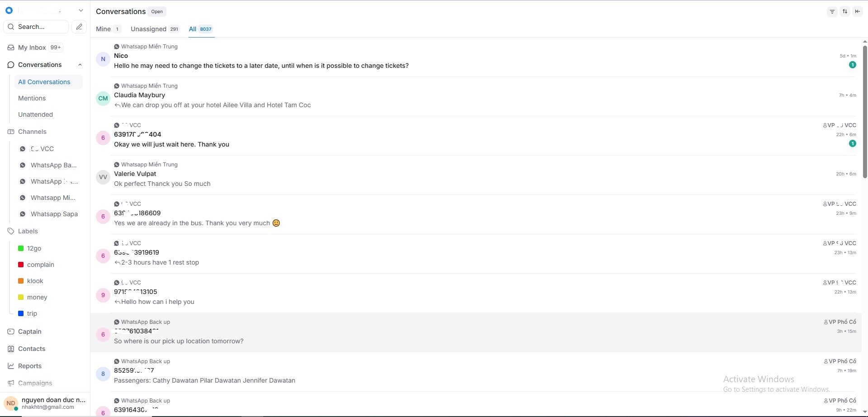Click the Search input field
Viewport: 868px width, 417px height.
41,27
